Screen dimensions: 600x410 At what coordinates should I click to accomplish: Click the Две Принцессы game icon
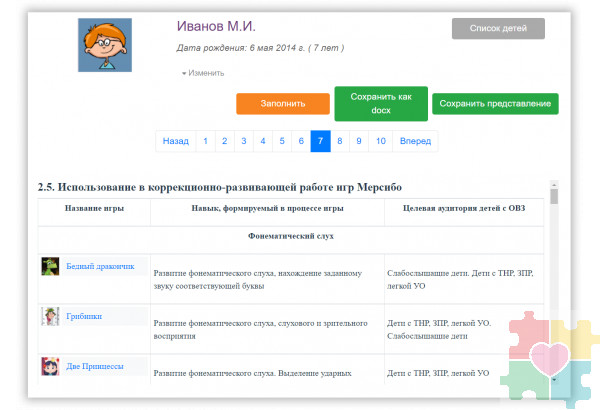coord(50,366)
